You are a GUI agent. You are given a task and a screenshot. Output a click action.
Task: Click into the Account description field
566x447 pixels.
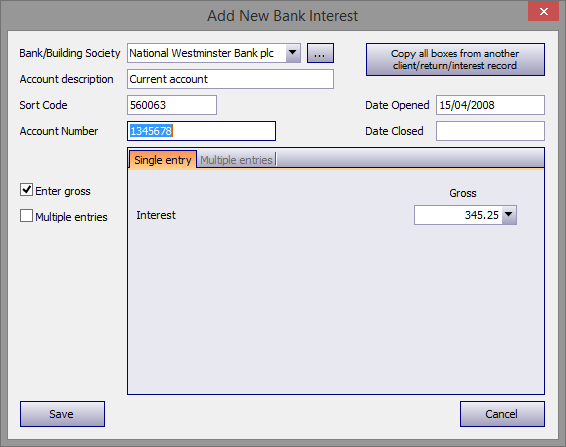tap(230, 79)
